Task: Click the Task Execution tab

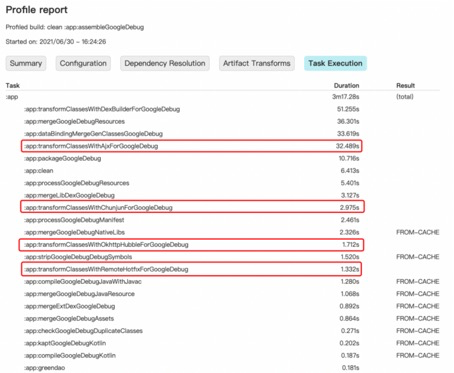Action: pyautogui.click(x=335, y=63)
